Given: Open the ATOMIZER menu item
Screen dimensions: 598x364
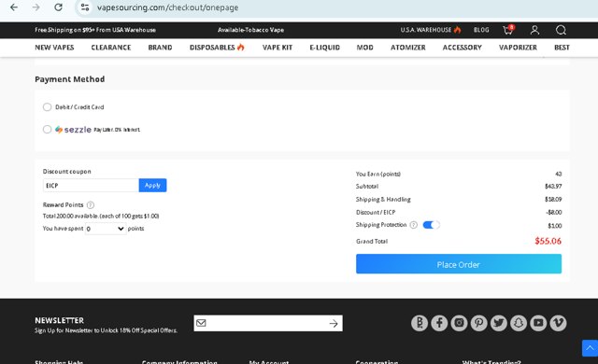Looking at the screenshot, I should [x=408, y=48].
